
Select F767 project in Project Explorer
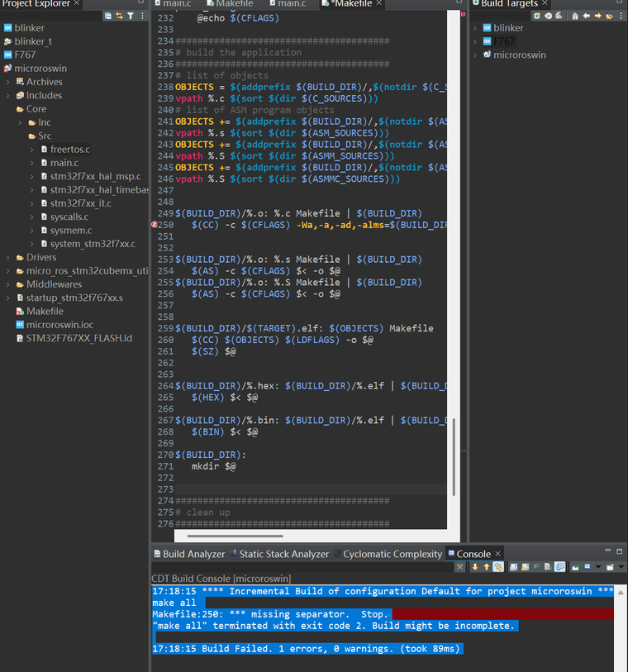(20, 55)
